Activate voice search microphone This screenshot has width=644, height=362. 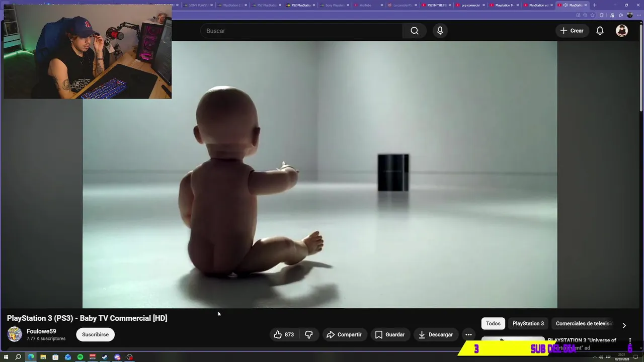pos(440,31)
